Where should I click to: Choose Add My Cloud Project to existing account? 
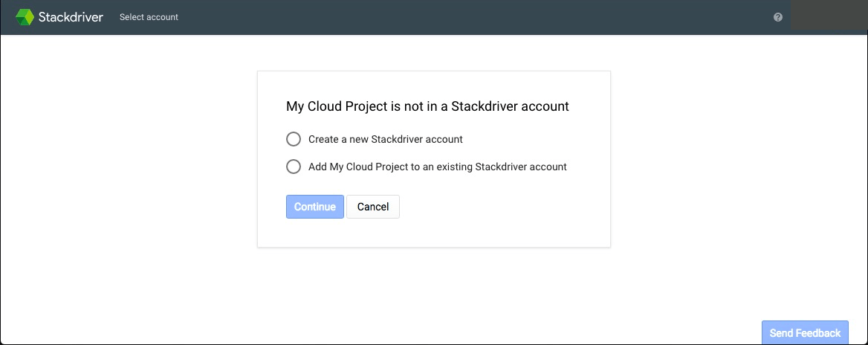click(x=294, y=166)
